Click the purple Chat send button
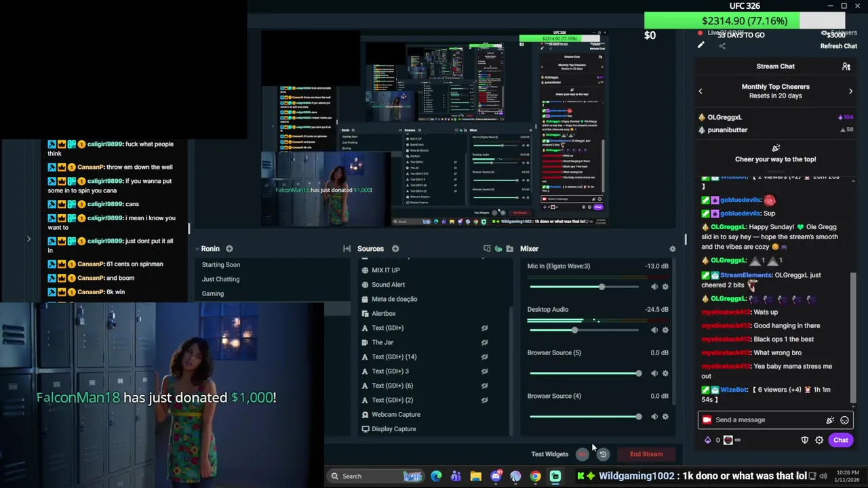Image resolution: width=868 pixels, height=488 pixels. click(x=840, y=440)
